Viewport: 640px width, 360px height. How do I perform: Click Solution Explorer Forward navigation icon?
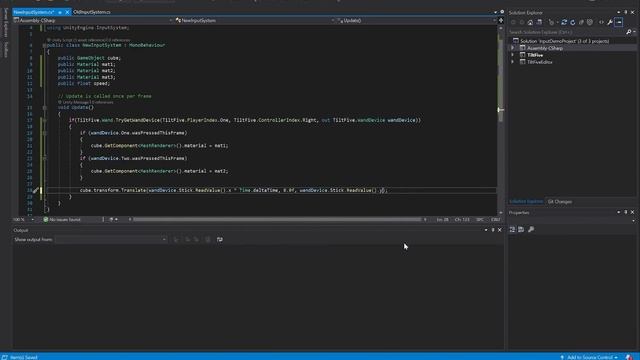(x=522, y=22)
